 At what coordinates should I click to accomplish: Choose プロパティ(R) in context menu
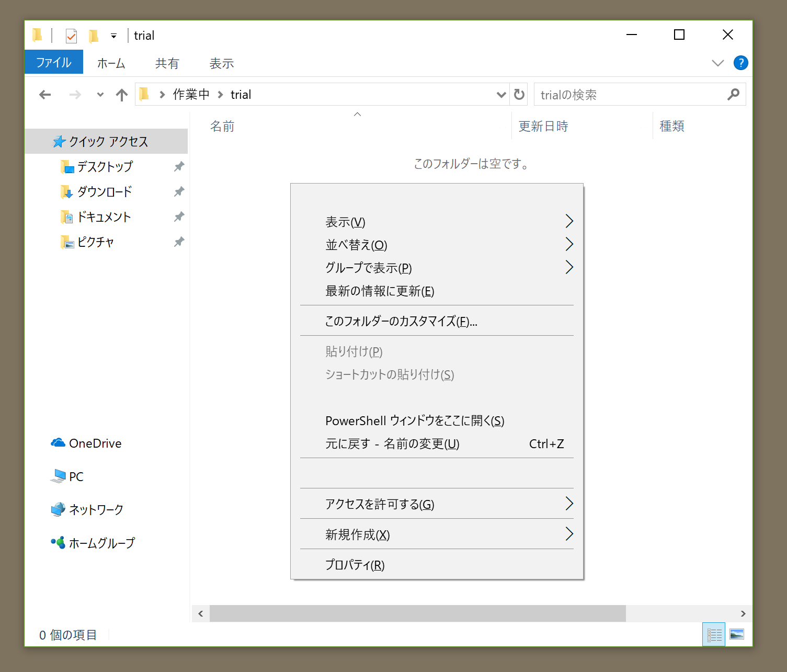point(437,564)
